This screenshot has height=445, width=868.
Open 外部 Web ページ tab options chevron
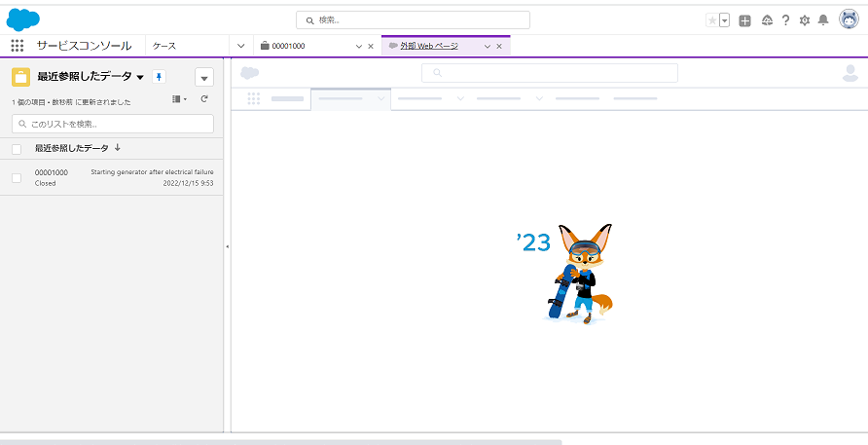click(x=488, y=47)
